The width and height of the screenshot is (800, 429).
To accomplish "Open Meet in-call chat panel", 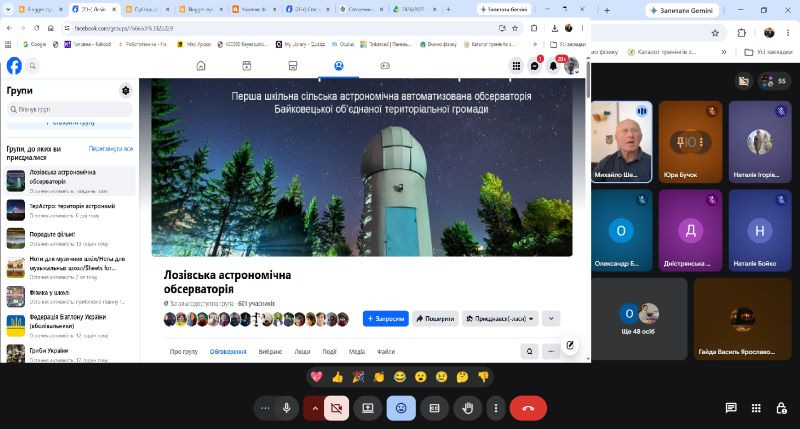I will coord(731,408).
